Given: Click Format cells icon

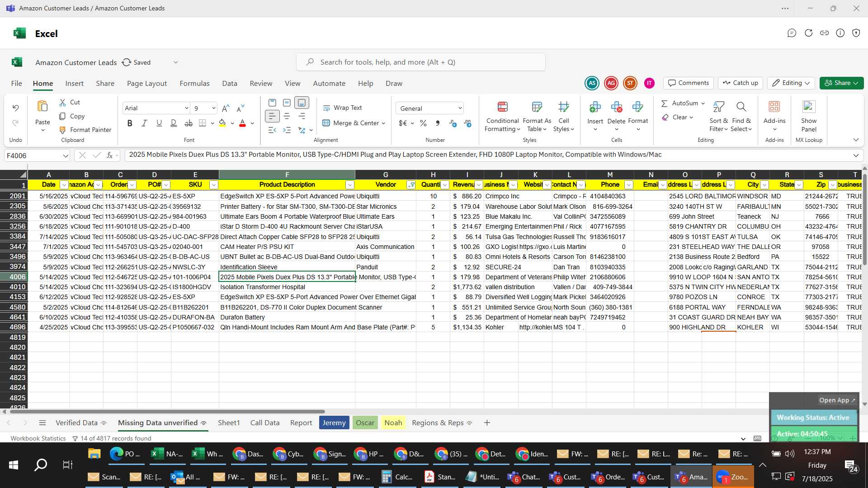Looking at the screenshot, I should coord(638,107).
